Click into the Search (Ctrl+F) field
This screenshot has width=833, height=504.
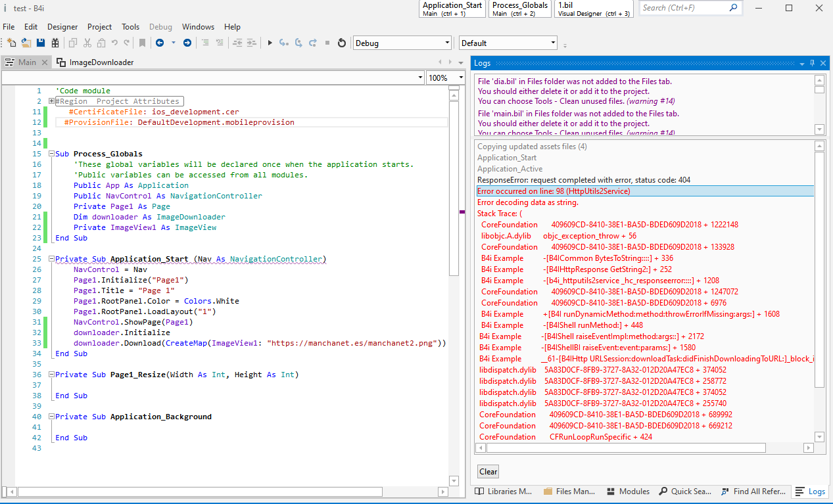coord(684,8)
